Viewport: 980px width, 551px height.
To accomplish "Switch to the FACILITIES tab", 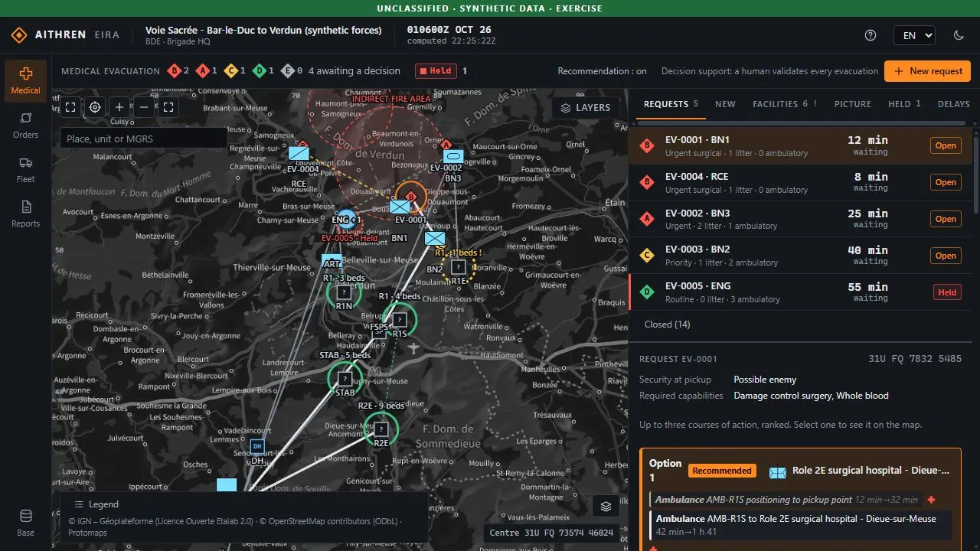I will click(x=785, y=104).
